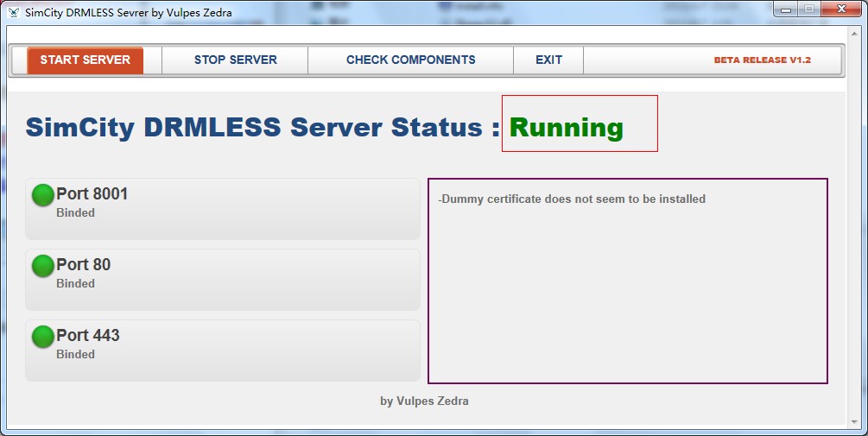
Task: Click the Binded text under Port 8001
Action: [x=75, y=213]
